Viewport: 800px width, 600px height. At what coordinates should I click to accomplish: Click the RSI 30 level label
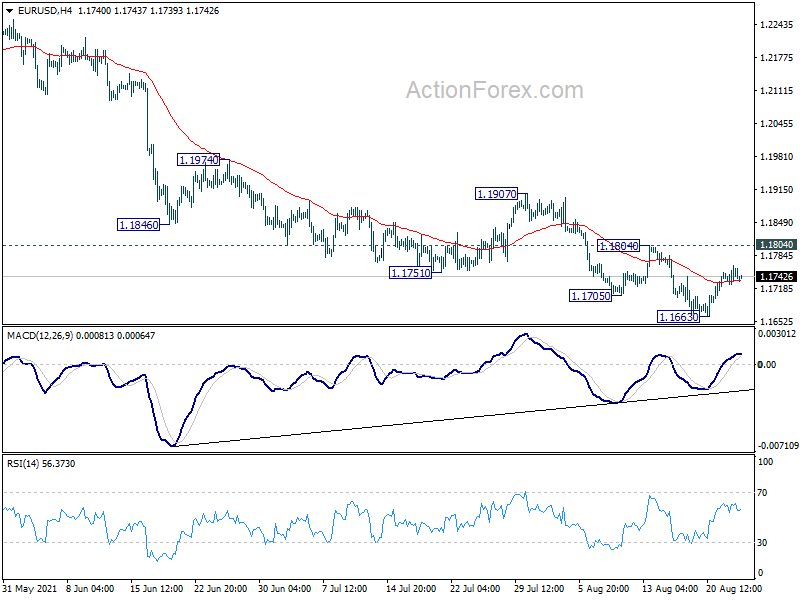[762, 543]
